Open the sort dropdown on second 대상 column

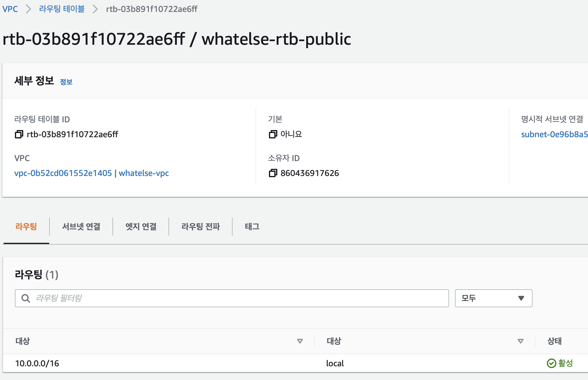(520, 341)
